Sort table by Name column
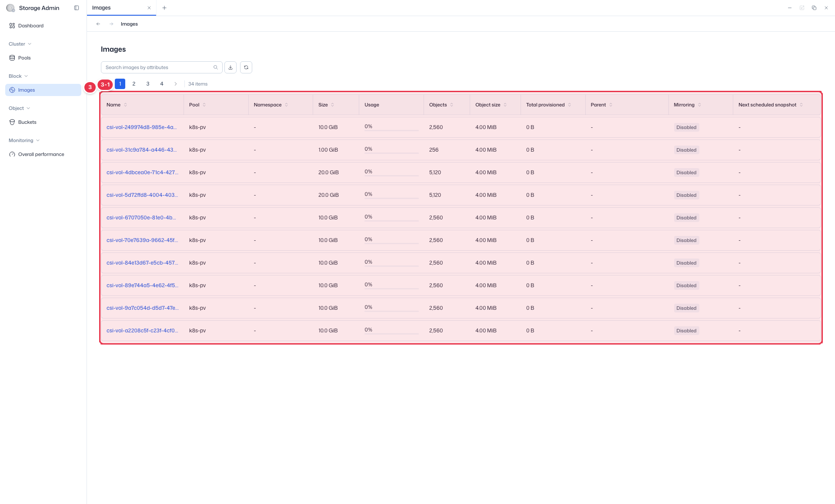Screen dimensions: 835x504 coord(126,105)
